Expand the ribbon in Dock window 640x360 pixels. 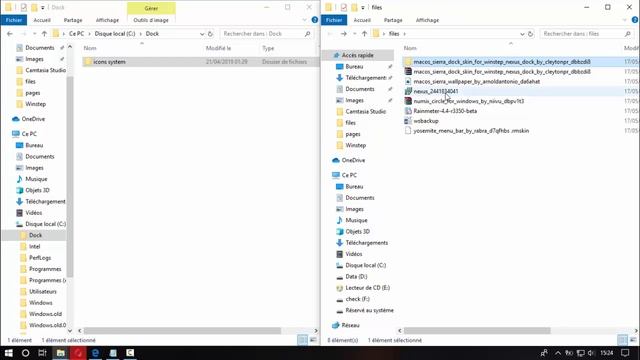coord(304,20)
